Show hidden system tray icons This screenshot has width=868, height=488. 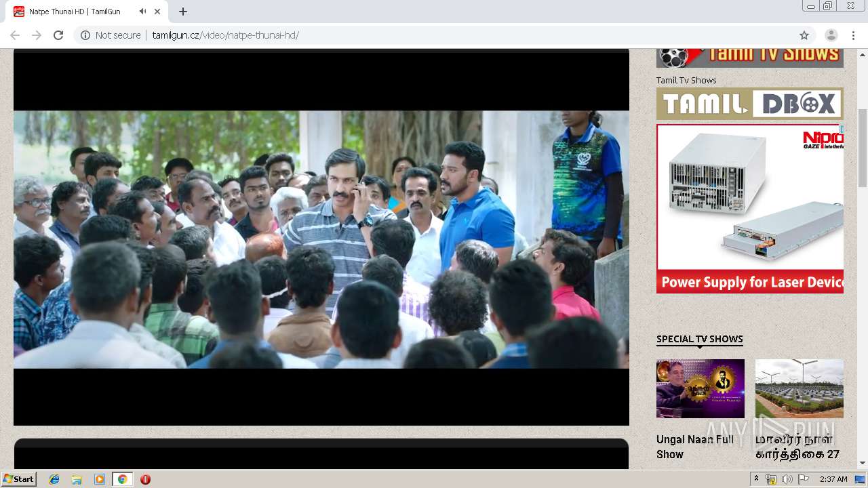tap(756, 479)
